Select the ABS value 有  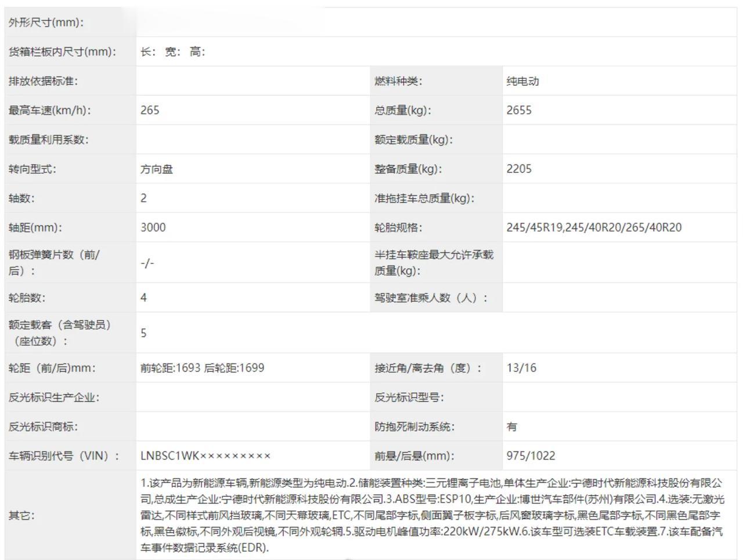(511, 427)
